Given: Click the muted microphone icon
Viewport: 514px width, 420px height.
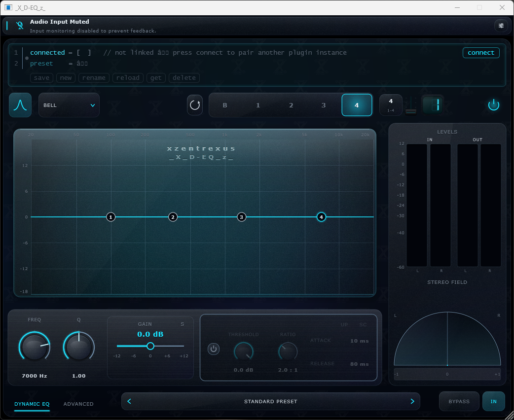Looking at the screenshot, I should (x=20, y=26).
